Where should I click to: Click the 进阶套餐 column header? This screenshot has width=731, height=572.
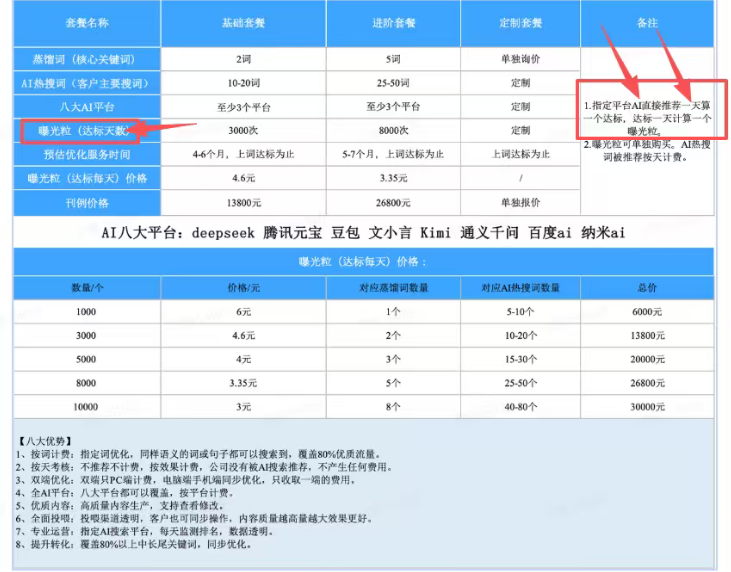[x=393, y=23]
